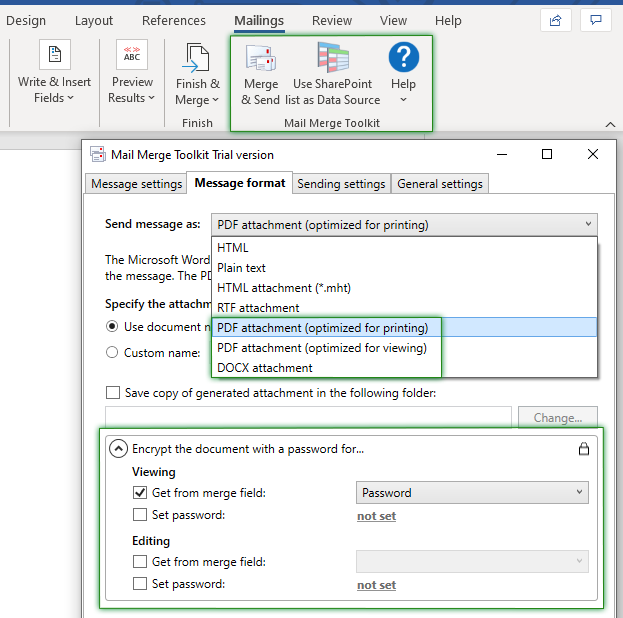The width and height of the screenshot is (623, 618).
Task: Choose RTF attachment option
Action: pos(404,308)
